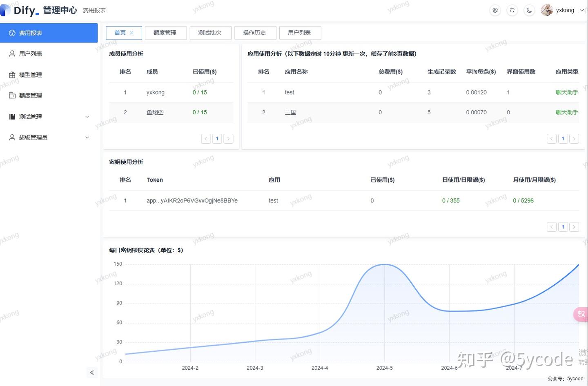Expand the 测试管理 submenu chevron

point(87,117)
